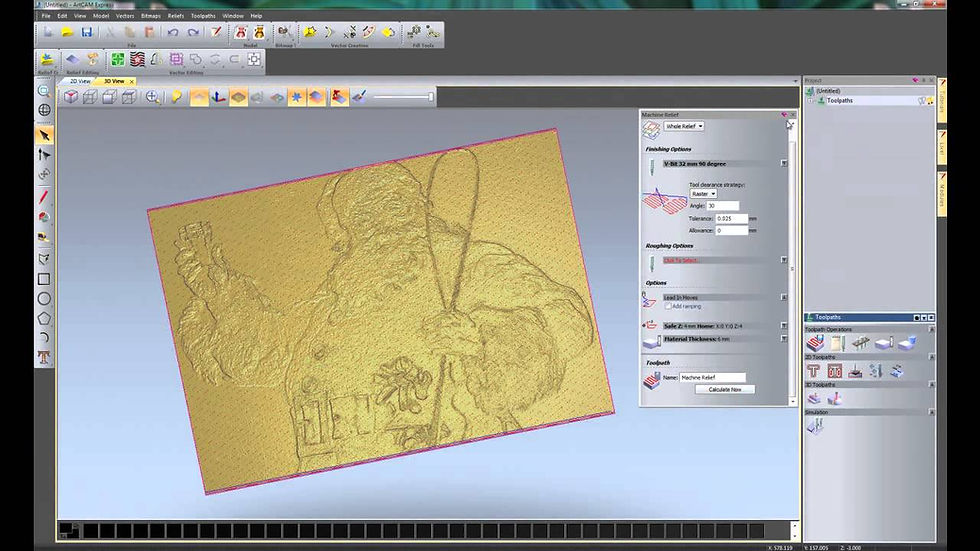The width and height of the screenshot is (980, 551).
Task: Collapse the Simulation group
Action: point(931,412)
